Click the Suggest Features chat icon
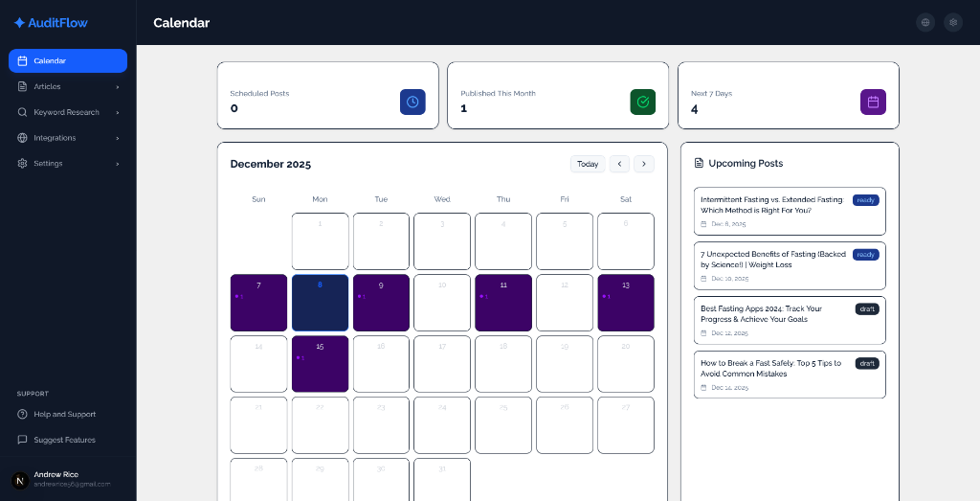 [23, 440]
